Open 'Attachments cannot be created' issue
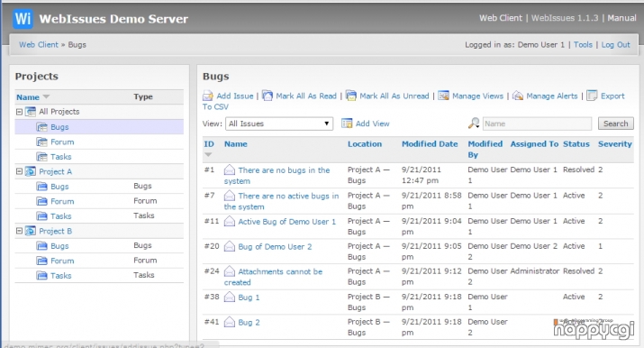Viewport: 644px width, 348px height. [x=273, y=277]
